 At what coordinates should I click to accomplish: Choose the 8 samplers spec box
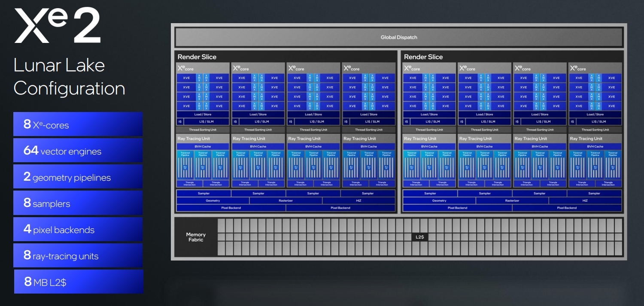tap(78, 203)
